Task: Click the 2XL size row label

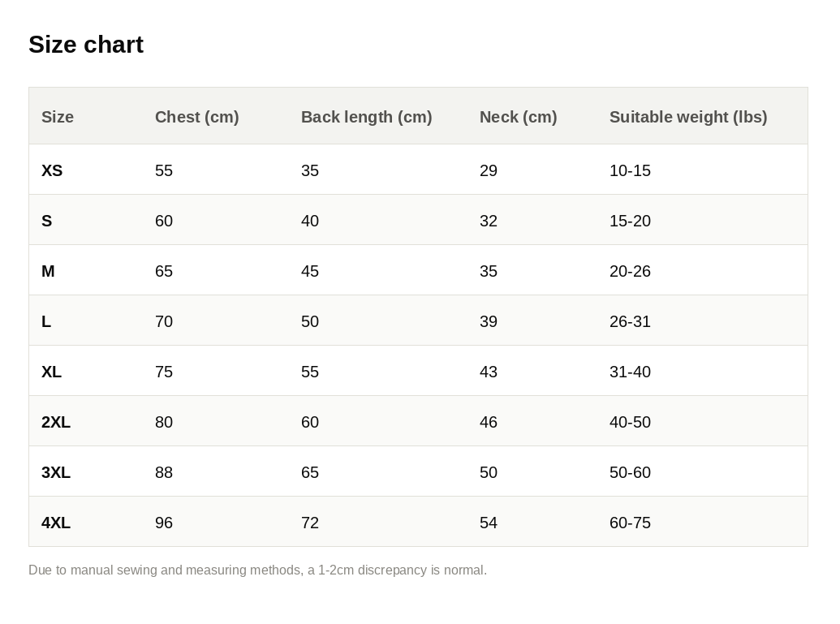Action: coord(56,422)
